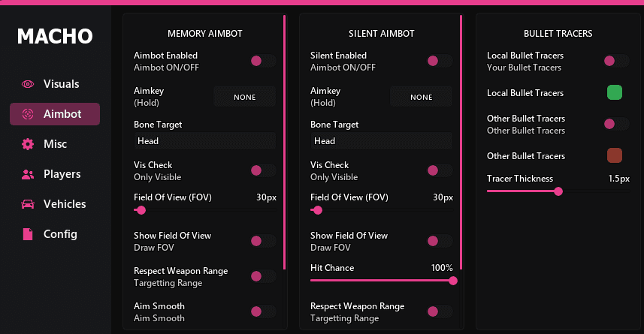The height and width of the screenshot is (334, 644).
Task: Open Memory Aimbot Bone Target dropdown
Action: (204, 141)
